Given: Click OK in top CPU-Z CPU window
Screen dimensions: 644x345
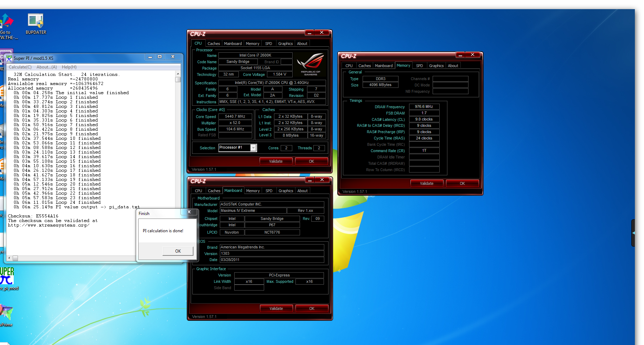Looking at the screenshot, I should [311, 161].
